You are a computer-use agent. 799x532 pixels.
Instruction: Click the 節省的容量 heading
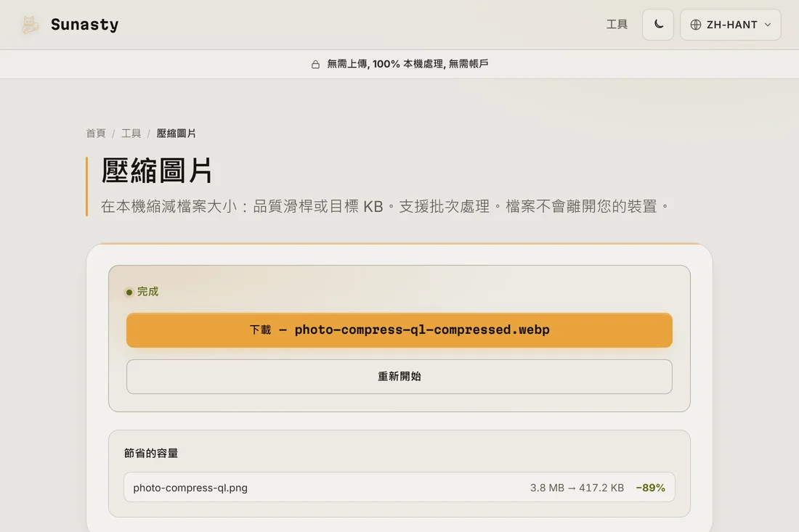151,453
